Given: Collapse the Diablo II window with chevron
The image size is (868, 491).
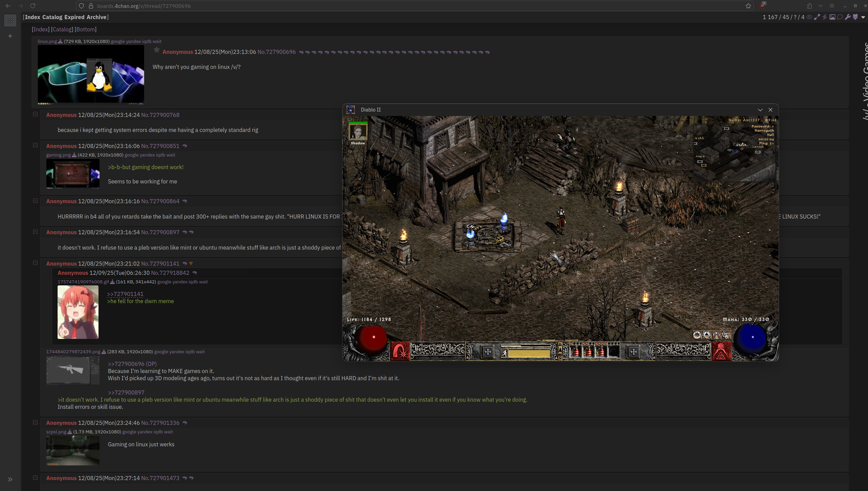Looking at the screenshot, I should (x=760, y=110).
